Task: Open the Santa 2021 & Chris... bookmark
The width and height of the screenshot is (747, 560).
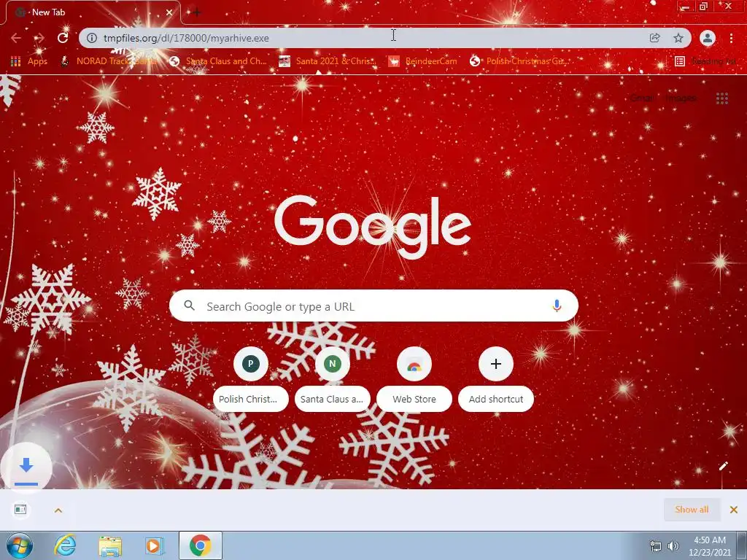Action: click(328, 61)
